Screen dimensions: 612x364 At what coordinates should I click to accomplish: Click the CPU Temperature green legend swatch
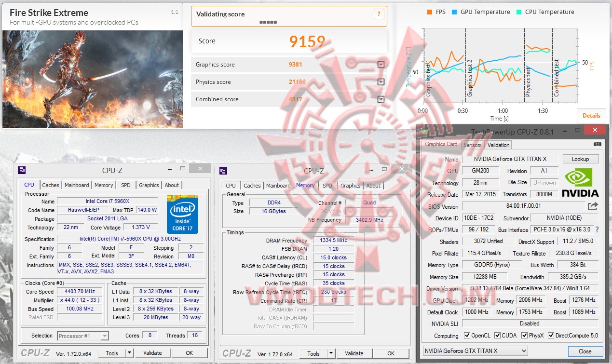(519, 12)
